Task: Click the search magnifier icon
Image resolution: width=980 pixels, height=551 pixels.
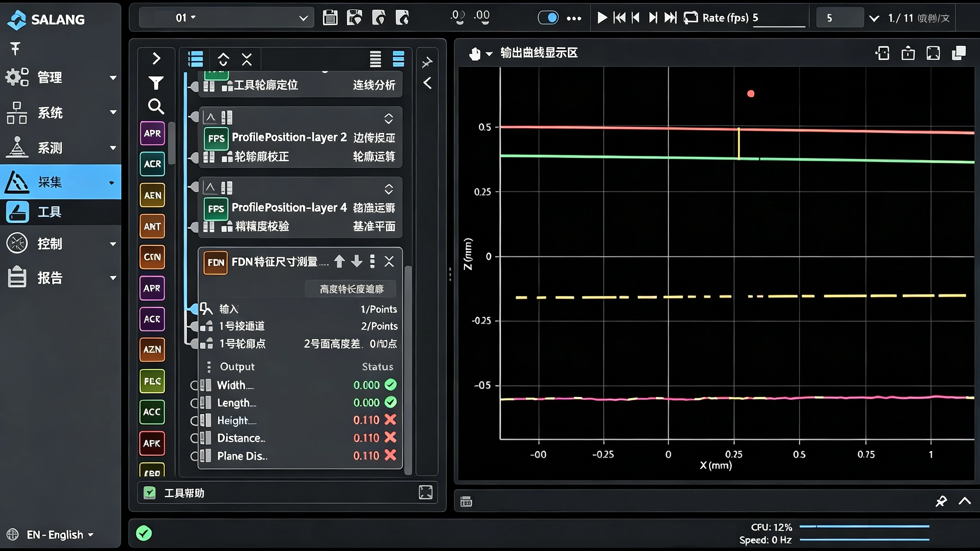Action: click(156, 106)
